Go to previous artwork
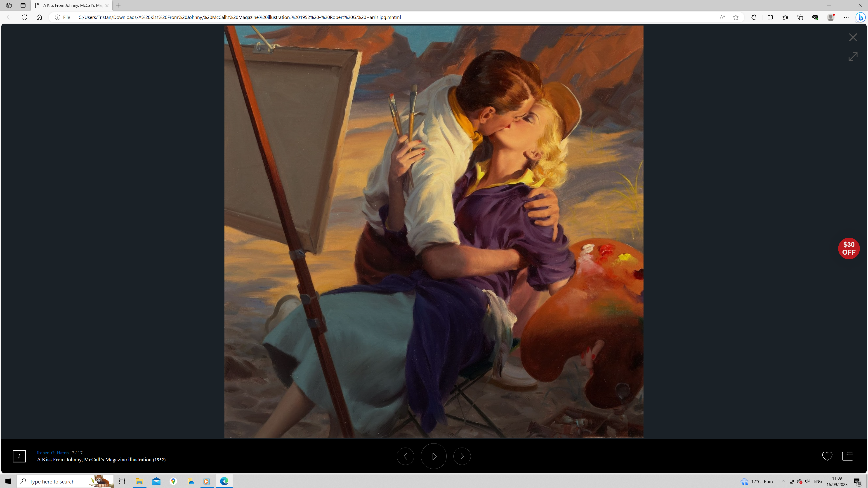Screen dimensions: 868x488 coord(405,456)
